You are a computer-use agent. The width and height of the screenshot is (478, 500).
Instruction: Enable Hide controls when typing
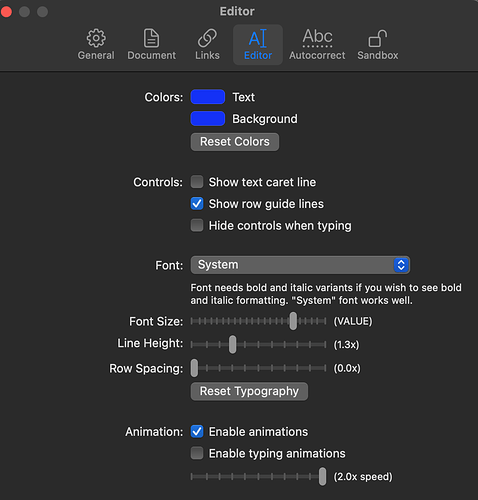click(x=197, y=225)
